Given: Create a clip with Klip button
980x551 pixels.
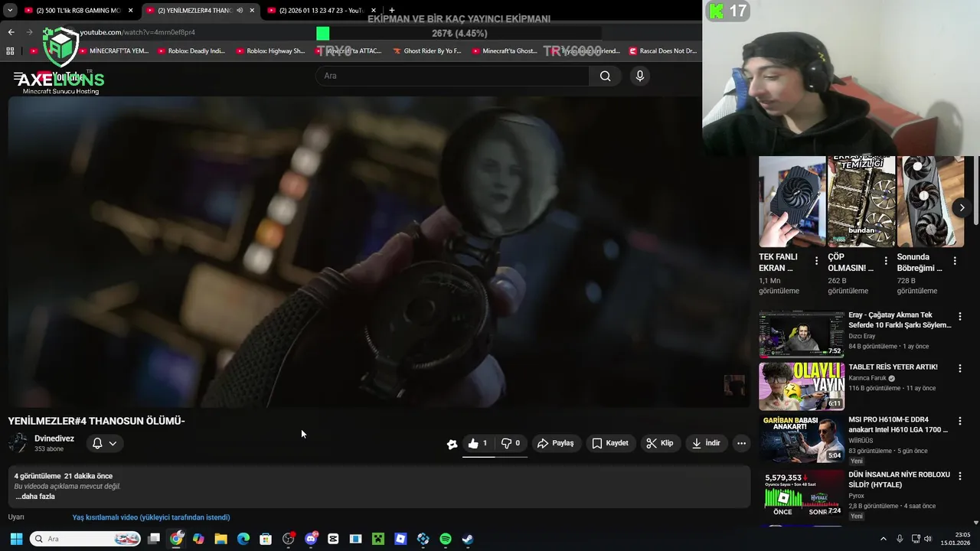Looking at the screenshot, I should [659, 443].
